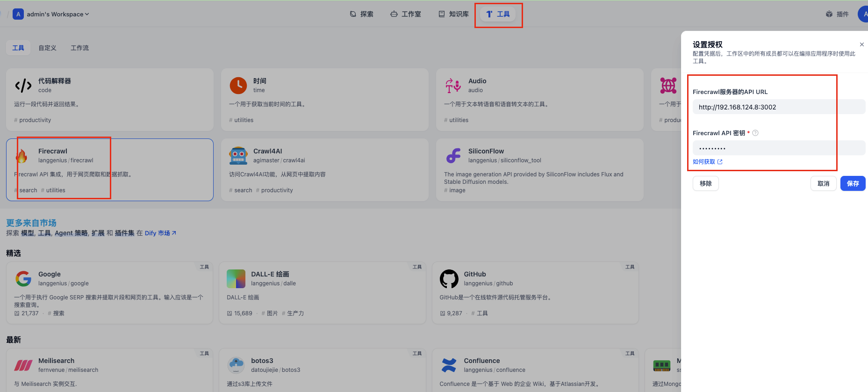868x392 pixels.
Task: Go to the 知识库 (Knowledge) tab
Action: pos(453,14)
